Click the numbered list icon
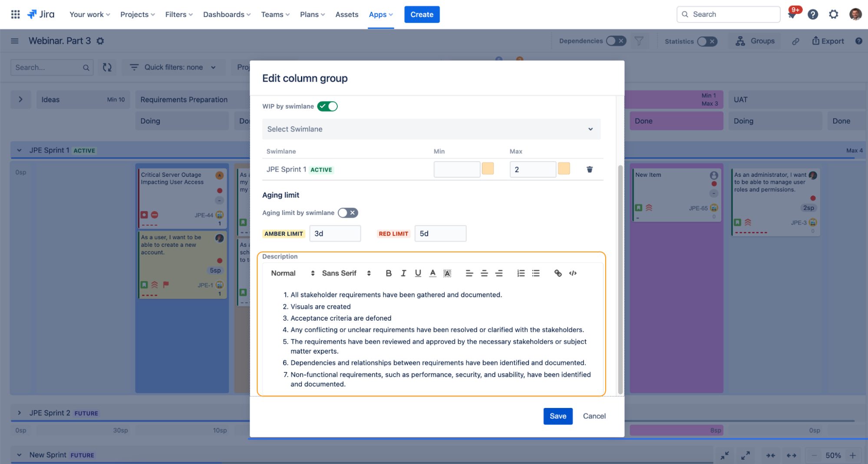 pos(521,273)
